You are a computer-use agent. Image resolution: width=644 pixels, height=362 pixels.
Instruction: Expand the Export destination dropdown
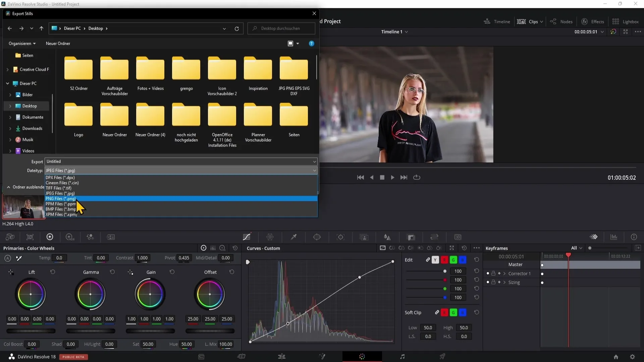click(x=315, y=161)
